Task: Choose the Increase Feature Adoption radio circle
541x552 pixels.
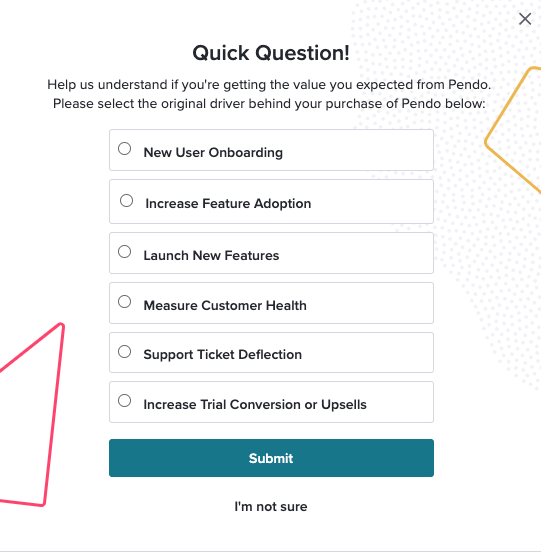Action: 126,201
